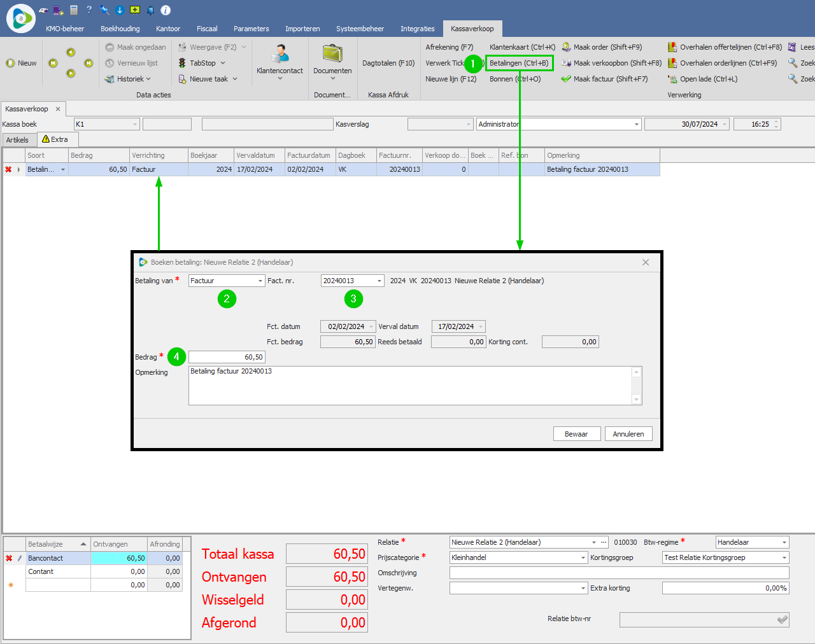Image resolution: width=815 pixels, height=644 pixels.
Task: Expand the Prijscategorie Kleinhandel dropdown
Action: tap(583, 557)
